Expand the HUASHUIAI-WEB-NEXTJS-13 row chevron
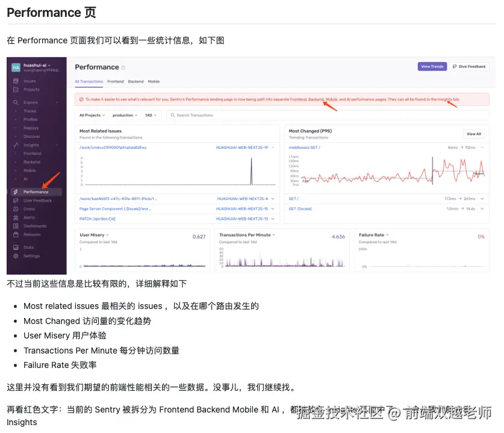504x433 pixels. click(x=273, y=219)
